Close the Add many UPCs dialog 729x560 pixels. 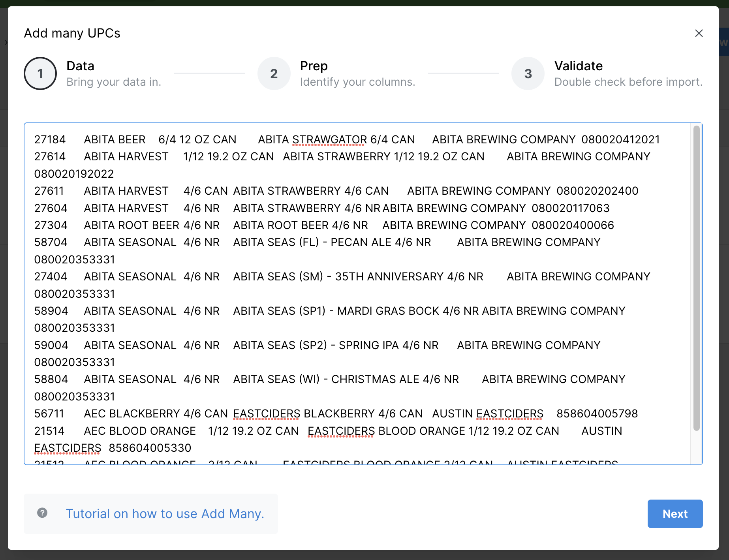click(699, 33)
